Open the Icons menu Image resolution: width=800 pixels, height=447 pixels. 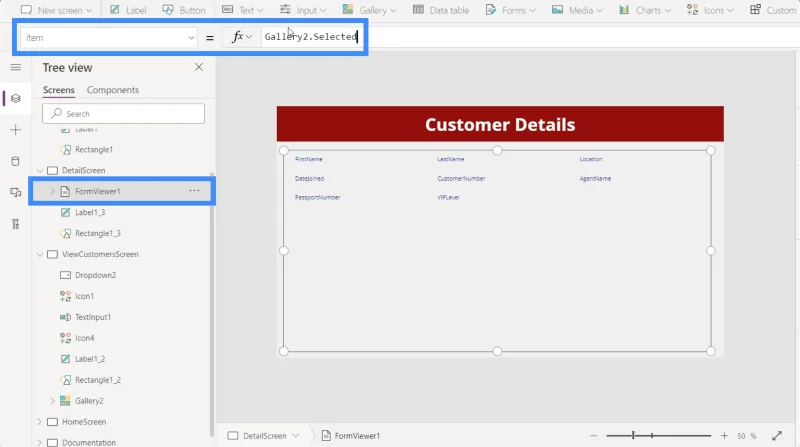coord(710,10)
